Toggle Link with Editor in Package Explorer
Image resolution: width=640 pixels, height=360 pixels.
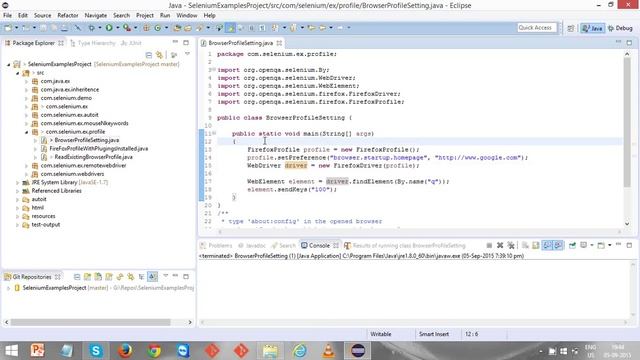pyautogui.click(x=159, y=55)
